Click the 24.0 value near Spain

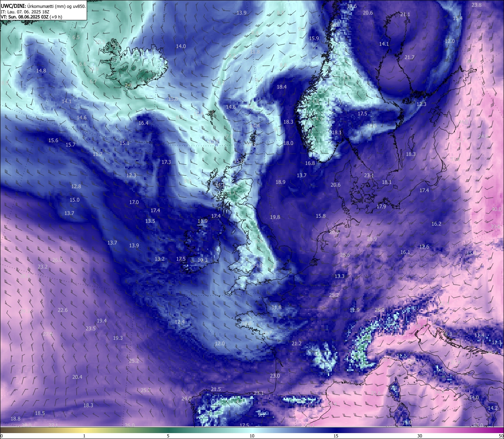pyautogui.click(x=186, y=399)
